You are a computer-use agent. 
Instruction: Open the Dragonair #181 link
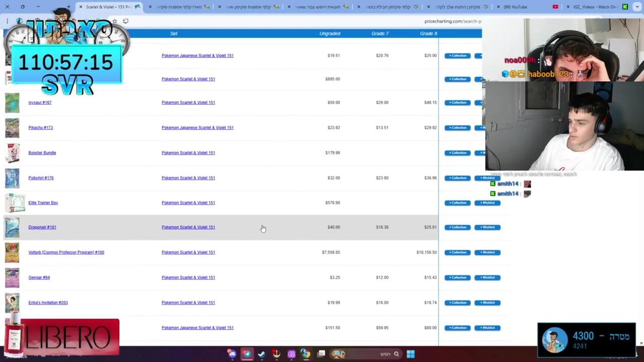point(42,227)
